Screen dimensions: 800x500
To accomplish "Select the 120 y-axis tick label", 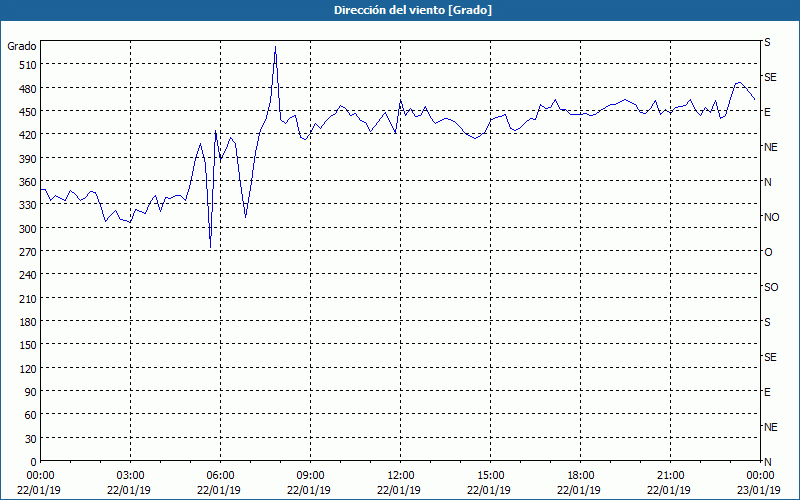I will 29,368.
